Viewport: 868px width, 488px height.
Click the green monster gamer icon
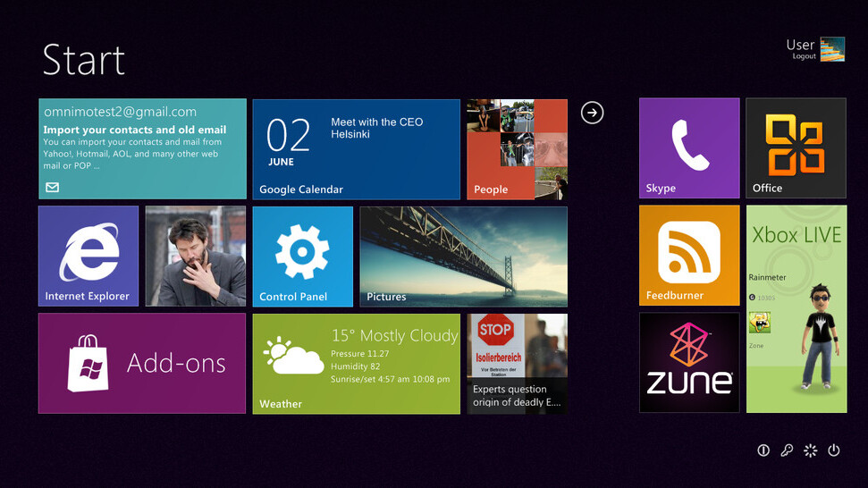click(x=760, y=322)
